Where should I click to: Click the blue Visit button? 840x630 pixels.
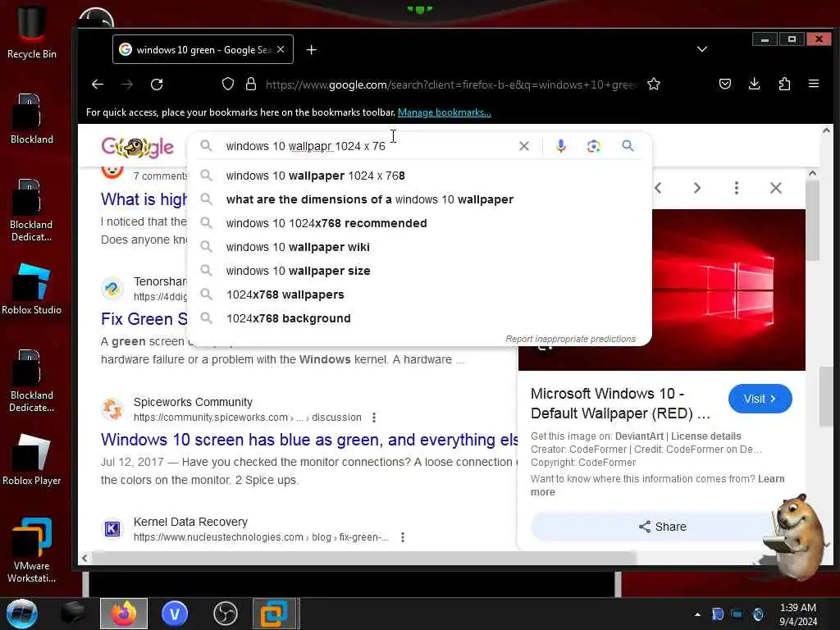coord(760,399)
